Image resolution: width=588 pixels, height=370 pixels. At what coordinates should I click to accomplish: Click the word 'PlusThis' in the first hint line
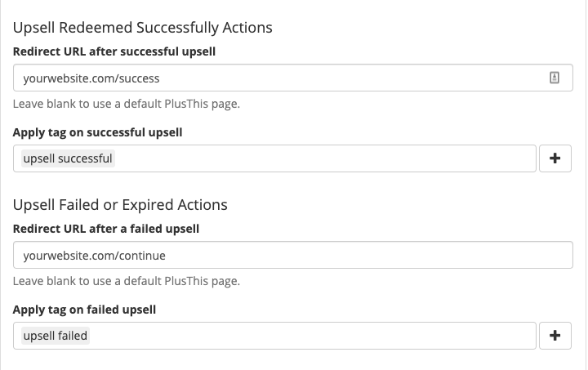pos(186,104)
